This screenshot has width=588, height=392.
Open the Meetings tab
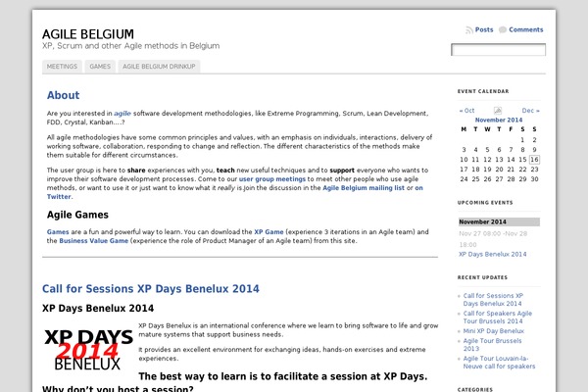(x=62, y=67)
